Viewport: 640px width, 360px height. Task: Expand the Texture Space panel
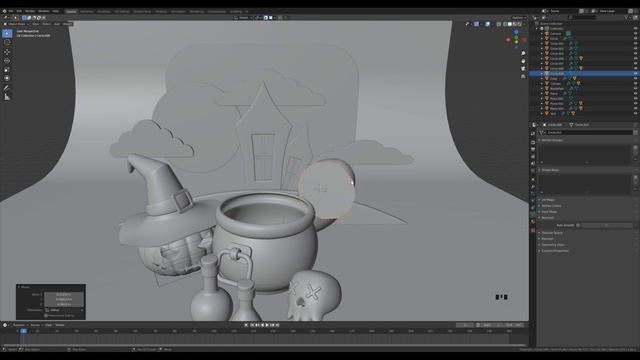(551, 233)
